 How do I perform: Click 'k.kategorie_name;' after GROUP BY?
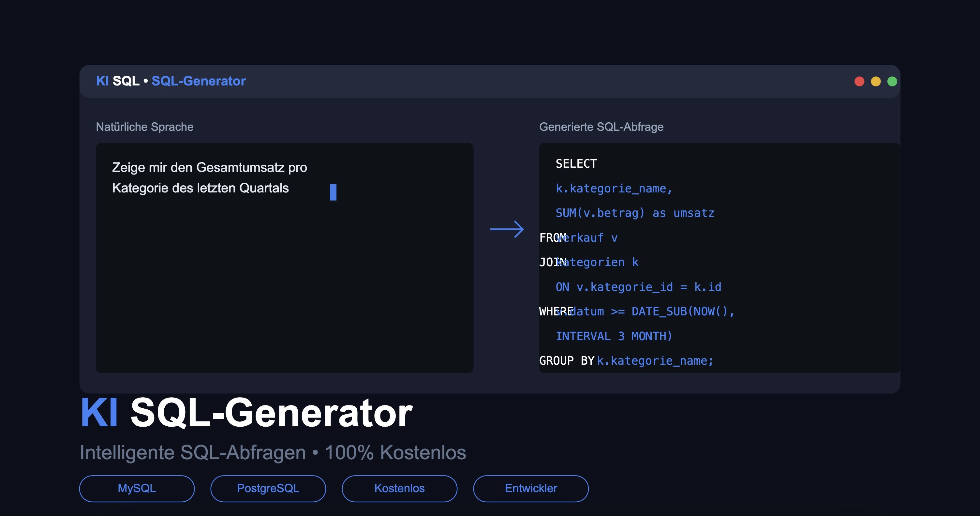(655, 361)
